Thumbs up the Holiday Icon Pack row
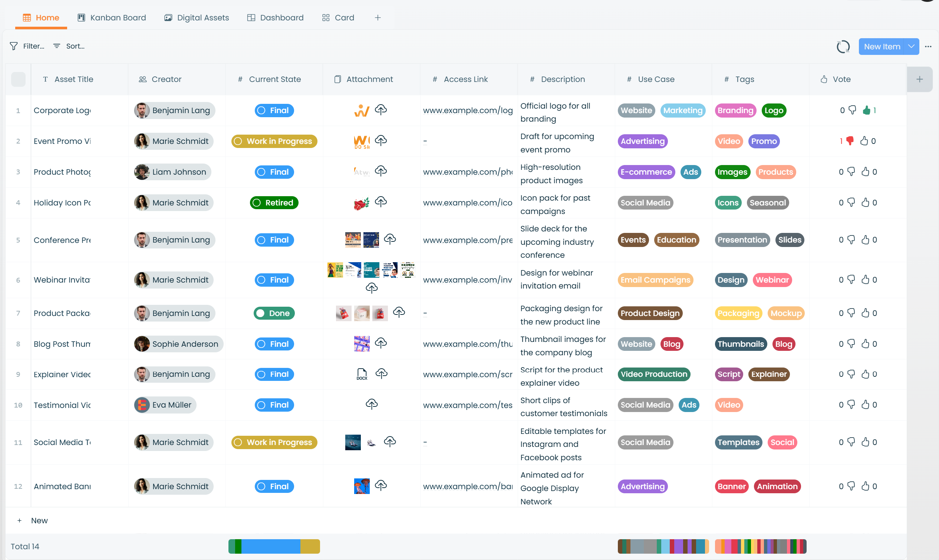Image resolution: width=939 pixels, height=560 pixels. coord(866,202)
